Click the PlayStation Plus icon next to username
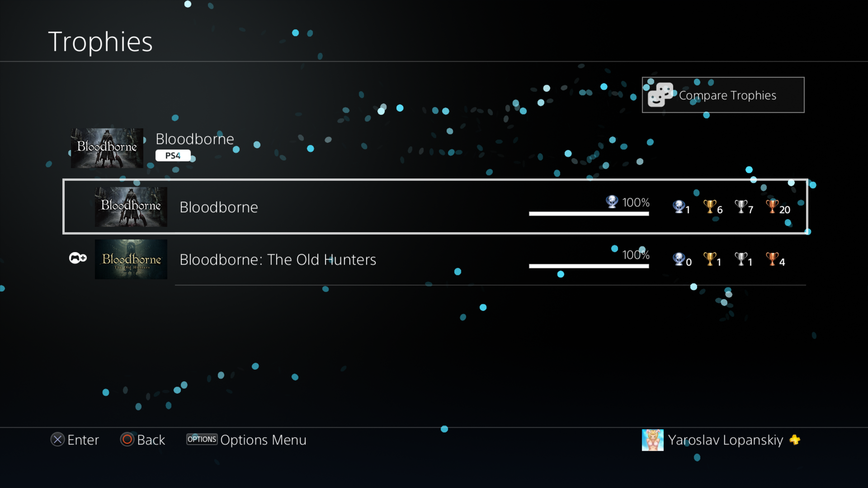Image resolution: width=868 pixels, height=488 pixels. point(797,439)
